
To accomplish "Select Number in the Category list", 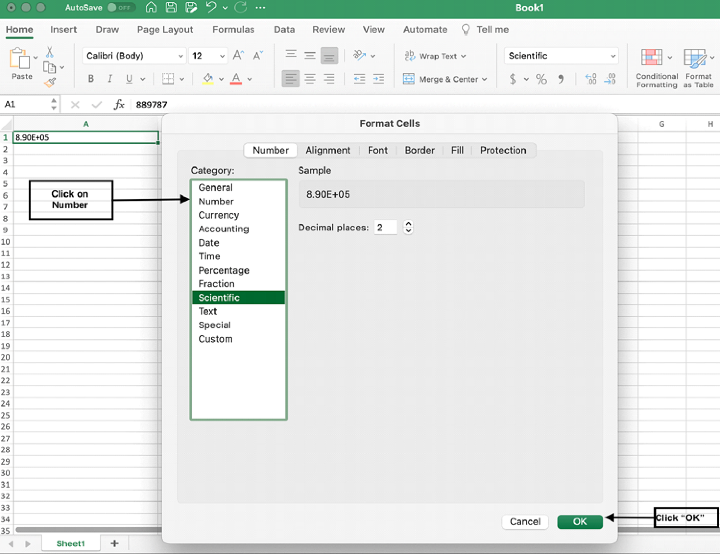I will pyautogui.click(x=216, y=201).
